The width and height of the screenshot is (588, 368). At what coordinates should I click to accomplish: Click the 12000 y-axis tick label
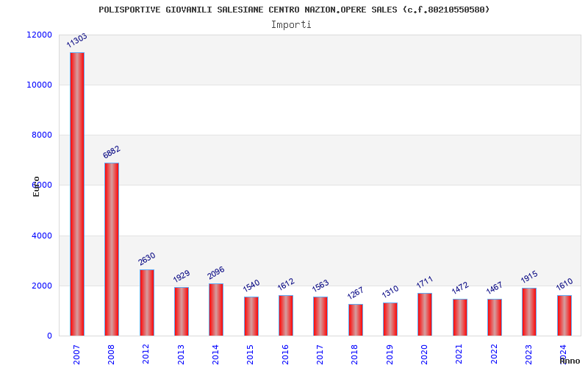coord(40,35)
